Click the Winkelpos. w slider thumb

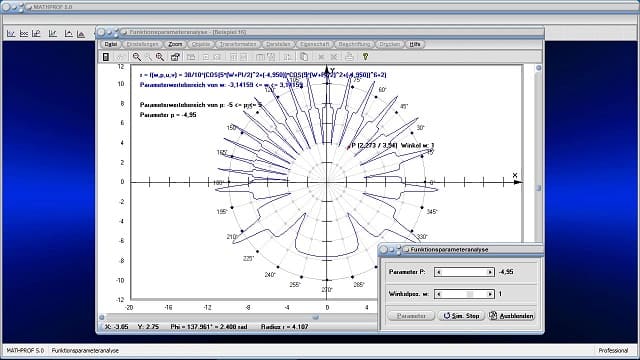470,294
